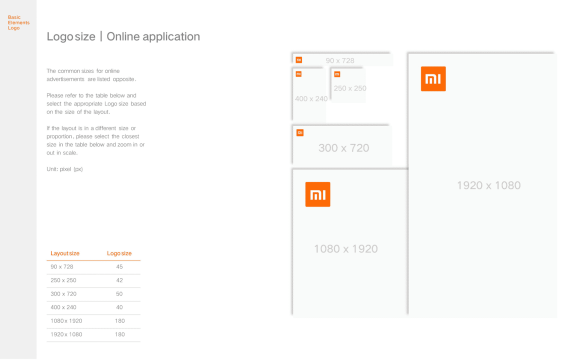Select the '90 x 728' table cell
Screen dimensions: 570x360
coord(62,267)
